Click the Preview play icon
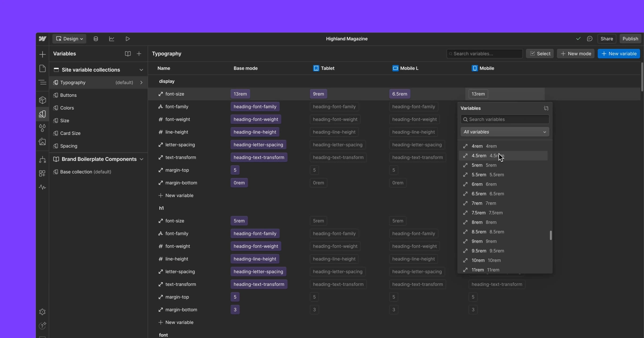The height and width of the screenshot is (338, 644). (128, 39)
